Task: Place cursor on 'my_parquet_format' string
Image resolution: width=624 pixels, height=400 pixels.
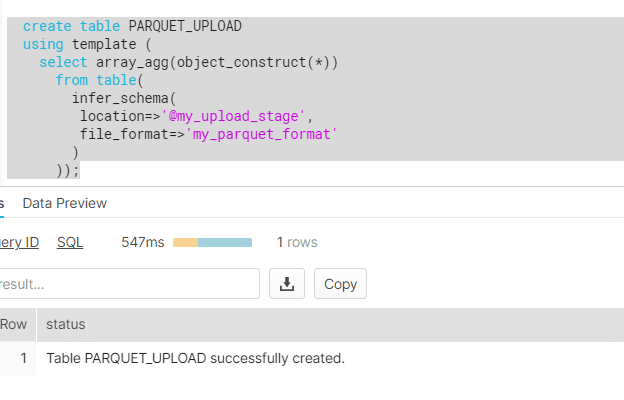Action: 261,133
